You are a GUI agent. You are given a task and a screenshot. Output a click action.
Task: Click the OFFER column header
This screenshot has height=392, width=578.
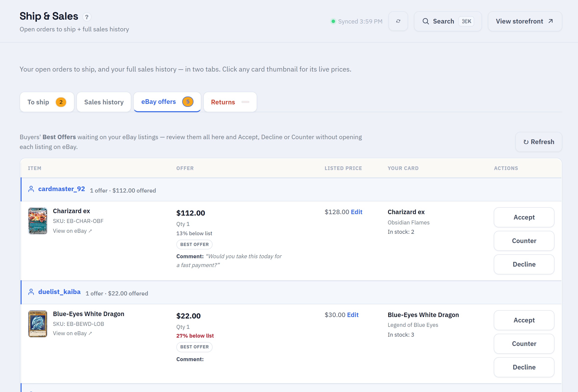click(x=185, y=168)
